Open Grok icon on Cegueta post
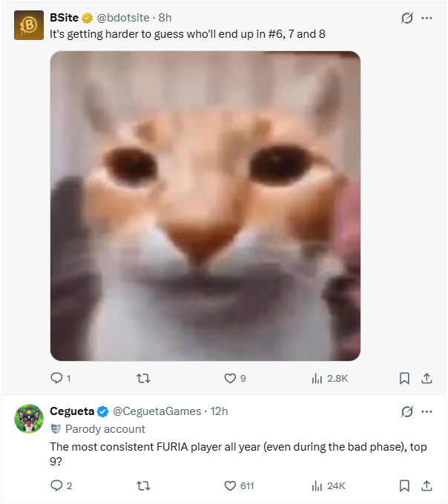The height and width of the screenshot is (504, 448). point(406,411)
